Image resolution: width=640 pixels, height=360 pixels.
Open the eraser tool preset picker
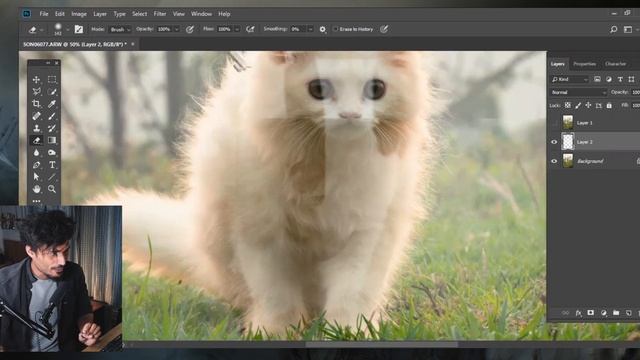point(36,29)
